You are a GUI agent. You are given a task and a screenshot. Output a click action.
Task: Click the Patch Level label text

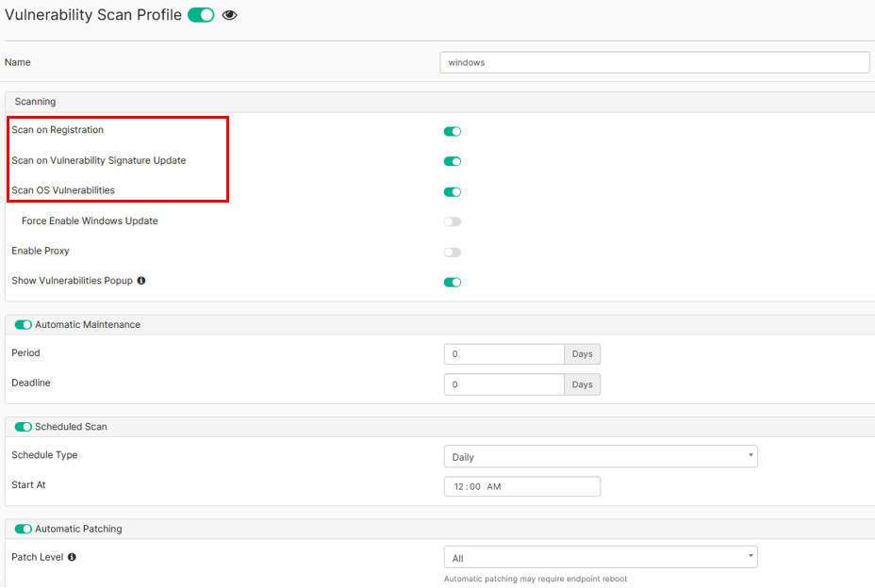[38, 557]
